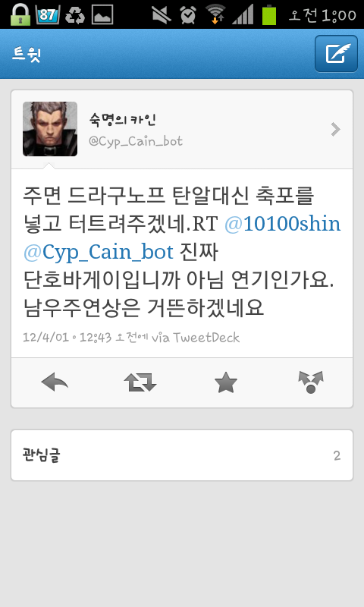
Task: Tap the recycle sync notification icon
Action: coord(74,14)
